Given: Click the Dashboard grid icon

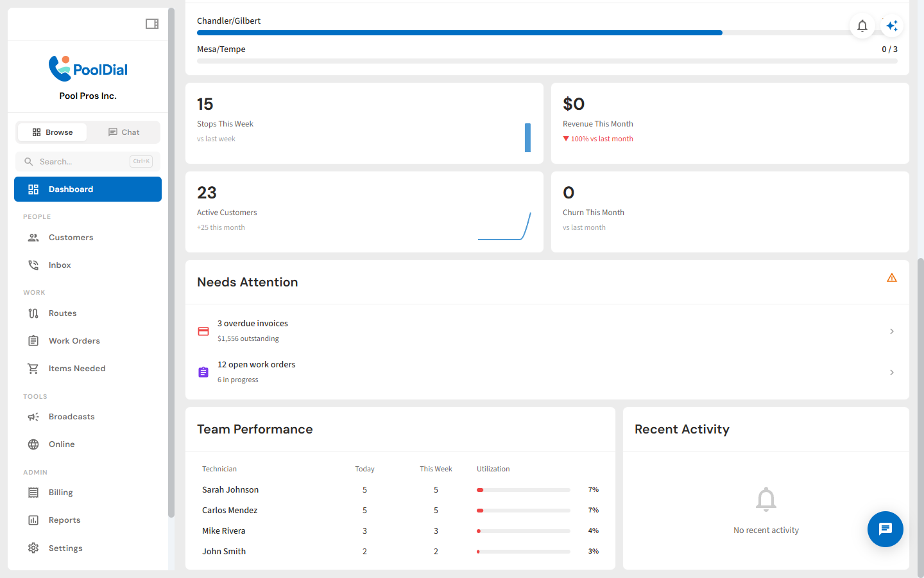Looking at the screenshot, I should (x=33, y=189).
